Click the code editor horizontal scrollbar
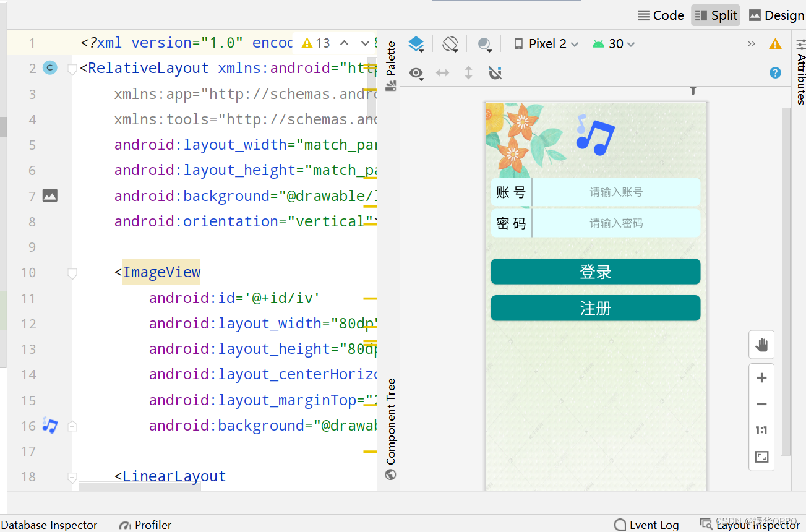Viewport: 806px width, 532px height. pyautogui.click(x=139, y=487)
